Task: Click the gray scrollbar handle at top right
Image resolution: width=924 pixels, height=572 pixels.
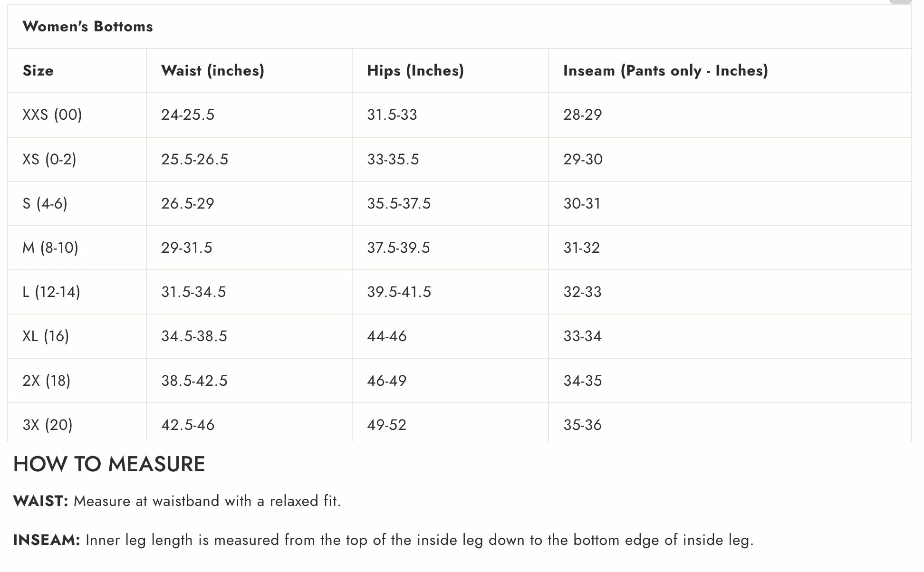Action: (900, 1)
